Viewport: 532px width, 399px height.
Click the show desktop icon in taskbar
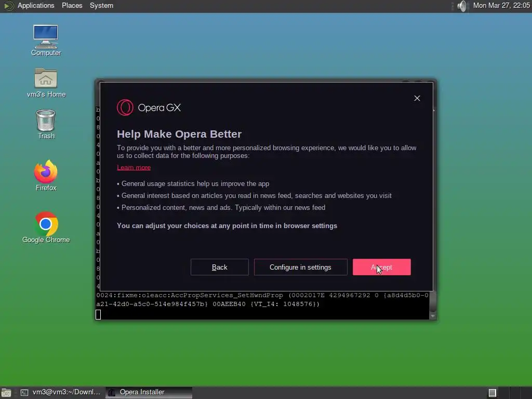click(6, 393)
